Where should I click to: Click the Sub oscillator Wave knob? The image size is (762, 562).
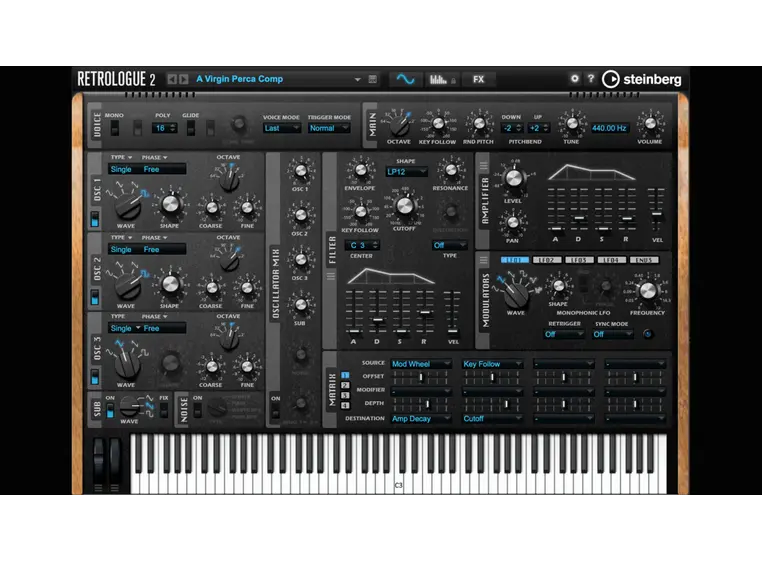coord(129,406)
